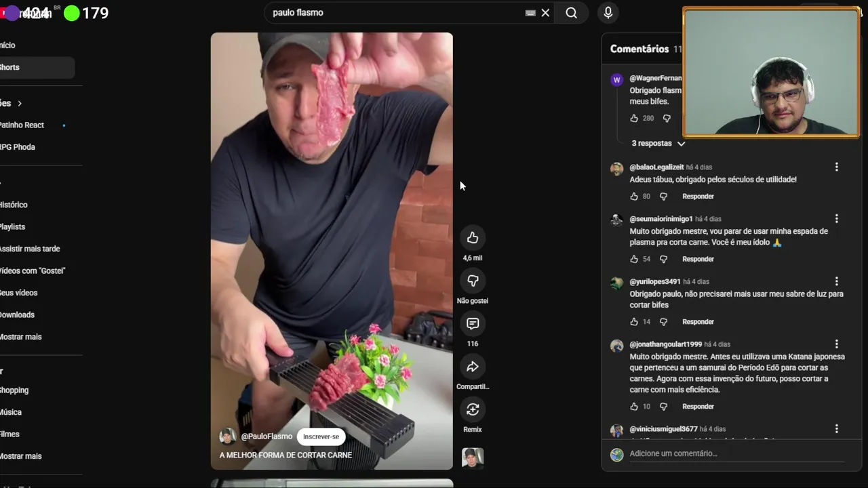Click Inscrever-se to subscribe to @PauloFlasmo
Image resolution: width=868 pixels, height=488 pixels.
(321, 436)
